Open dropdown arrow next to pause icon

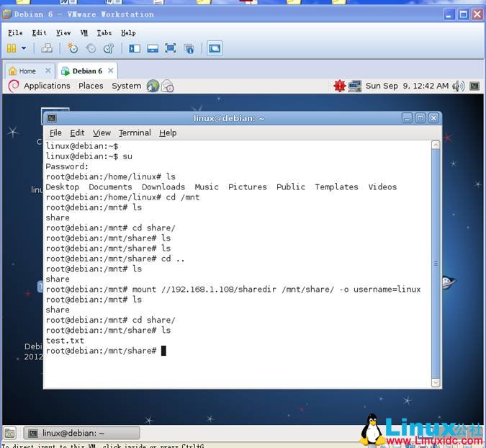24,48
